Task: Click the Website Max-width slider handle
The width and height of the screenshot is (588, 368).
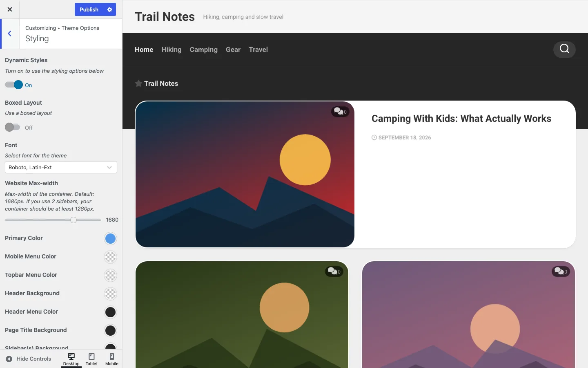Action: (73, 220)
